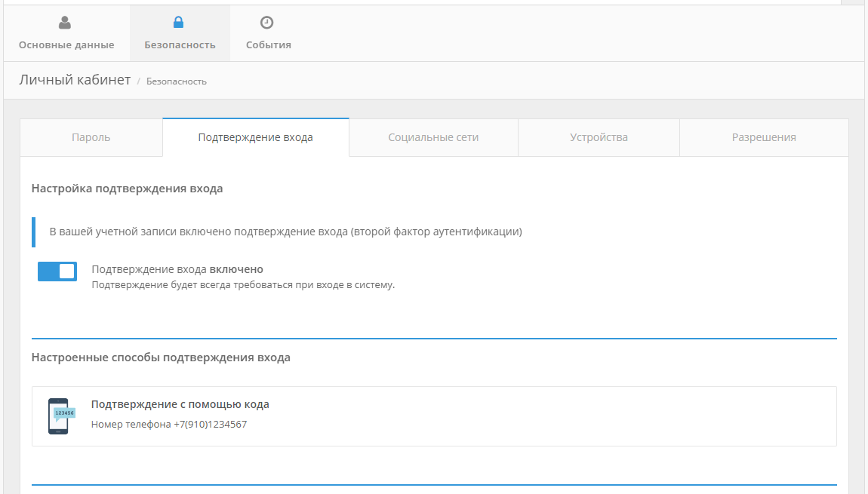Image resolution: width=868 pixels, height=494 pixels.
Task: Click the lock icon above Безопасность
Action: pos(179,23)
